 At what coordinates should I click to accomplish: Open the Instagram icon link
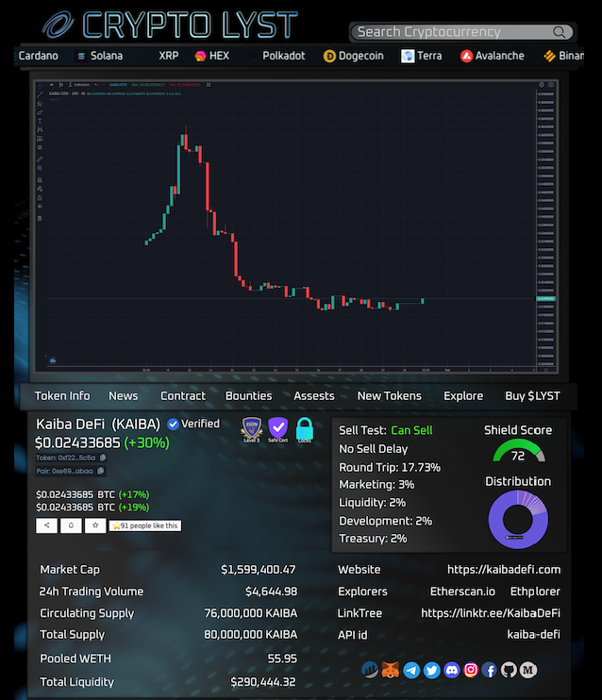coord(471,670)
